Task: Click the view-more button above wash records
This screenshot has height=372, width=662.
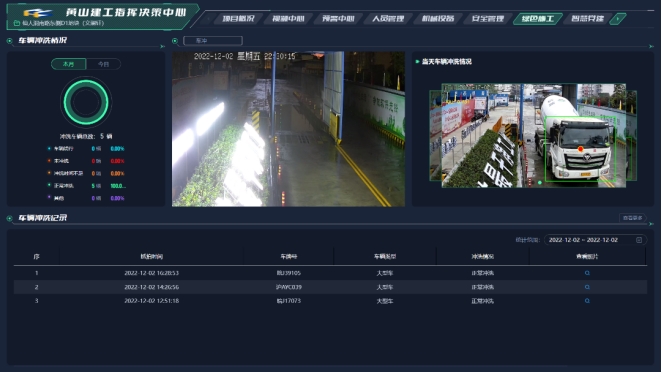Action: tap(632, 218)
